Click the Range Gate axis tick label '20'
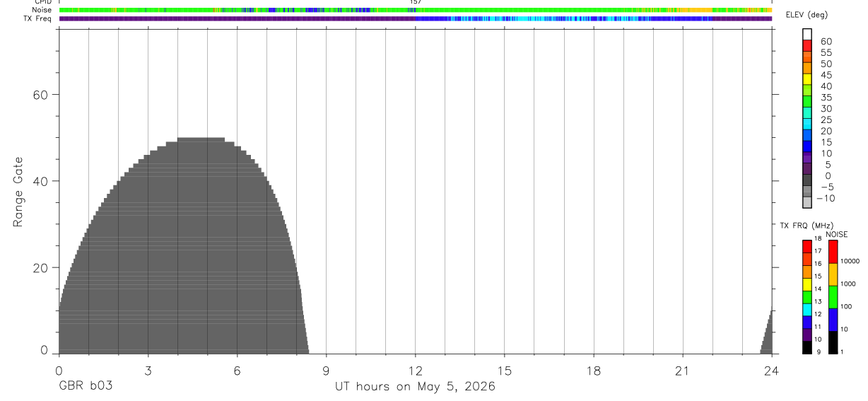This screenshot has width=868, height=401. tap(42, 268)
